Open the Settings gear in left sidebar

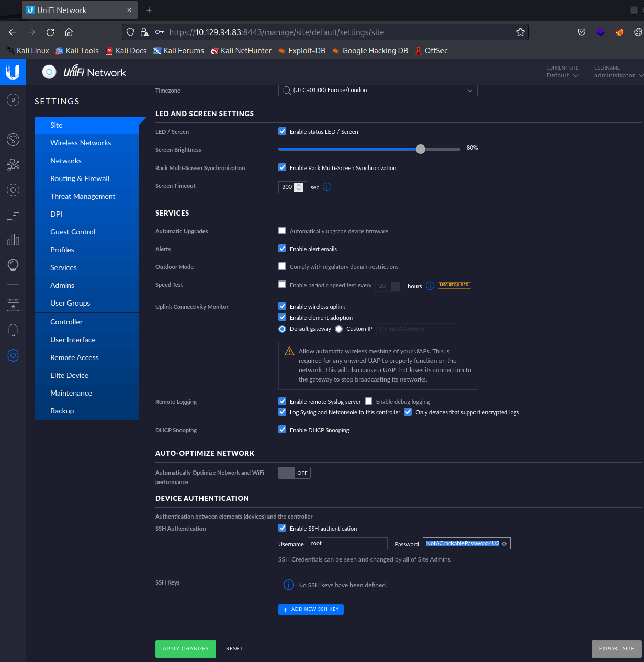[x=13, y=355]
